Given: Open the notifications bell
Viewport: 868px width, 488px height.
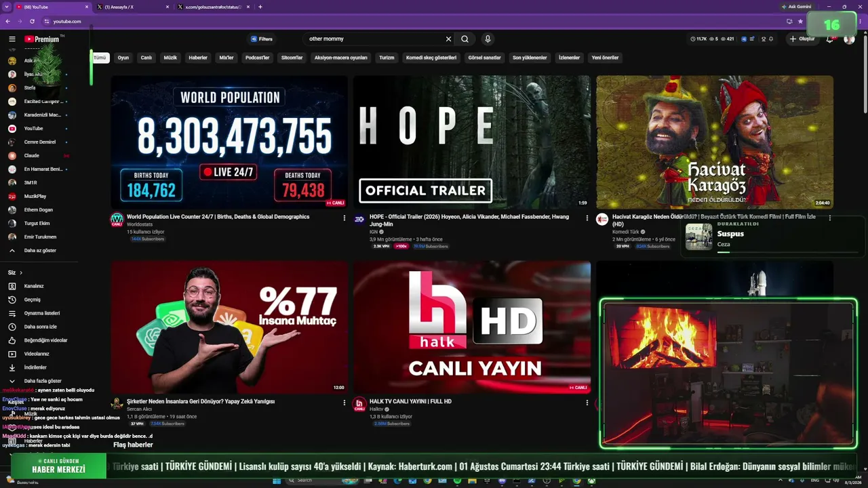Looking at the screenshot, I should tap(829, 39).
